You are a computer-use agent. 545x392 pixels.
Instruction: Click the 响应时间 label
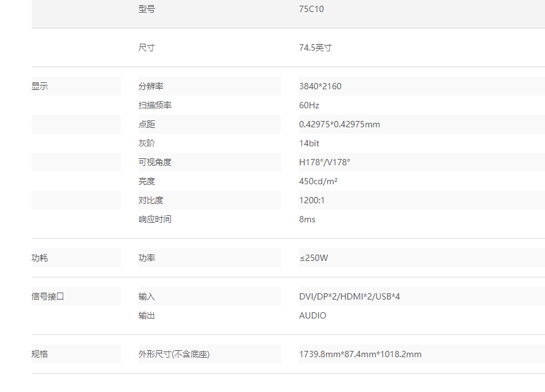pyautogui.click(x=154, y=220)
